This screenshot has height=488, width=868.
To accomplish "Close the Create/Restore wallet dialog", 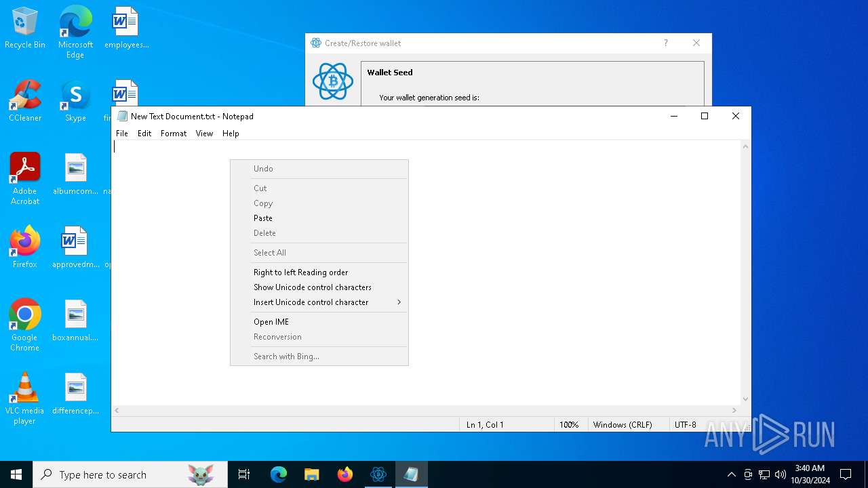I will coord(696,43).
